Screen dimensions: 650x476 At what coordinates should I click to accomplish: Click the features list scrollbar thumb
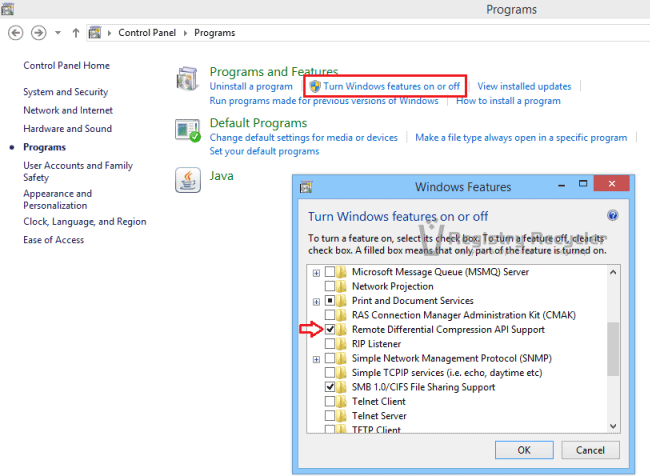coord(613,349)
